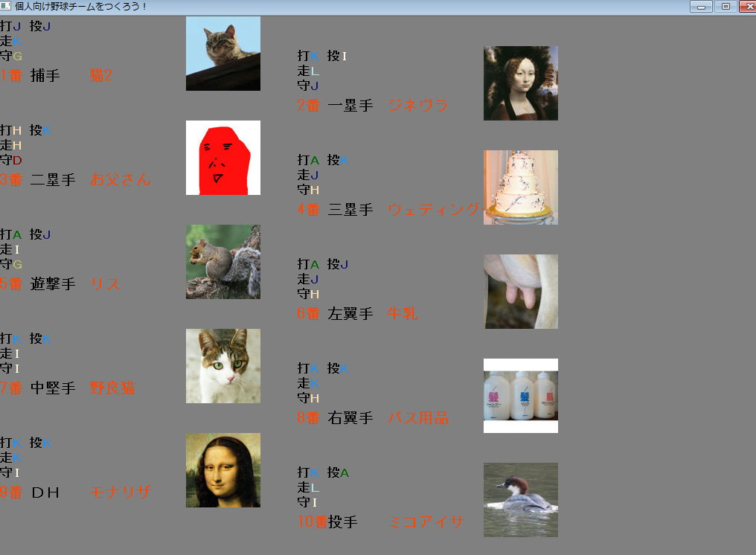Select player name お父さん
Viewport: 756px width, 555px height.
click(x=120, y=180)
